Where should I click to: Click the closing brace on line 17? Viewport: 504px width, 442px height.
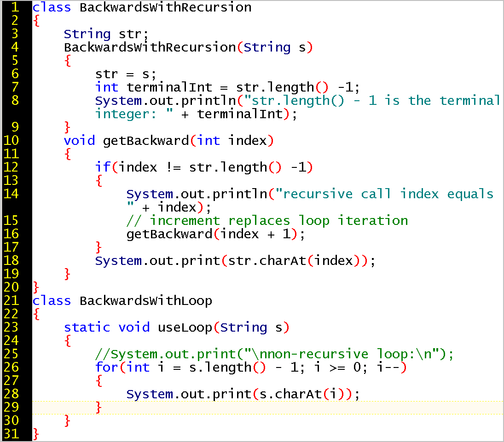tap(99, 247)
